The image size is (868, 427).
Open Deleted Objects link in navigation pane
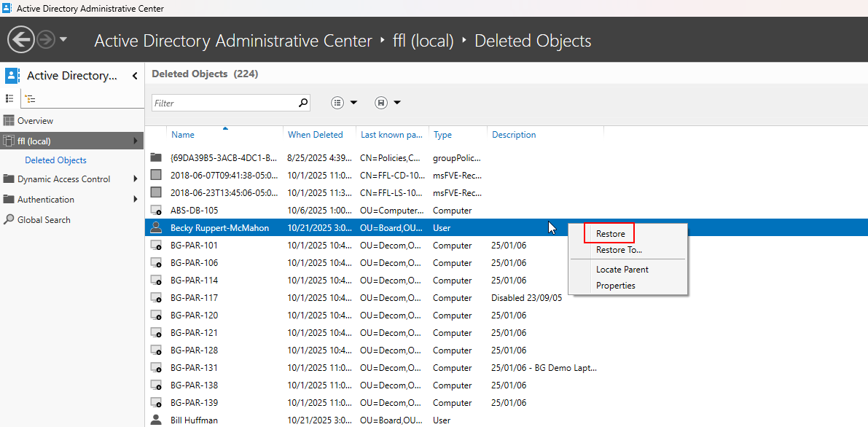(x=55, y=160)
